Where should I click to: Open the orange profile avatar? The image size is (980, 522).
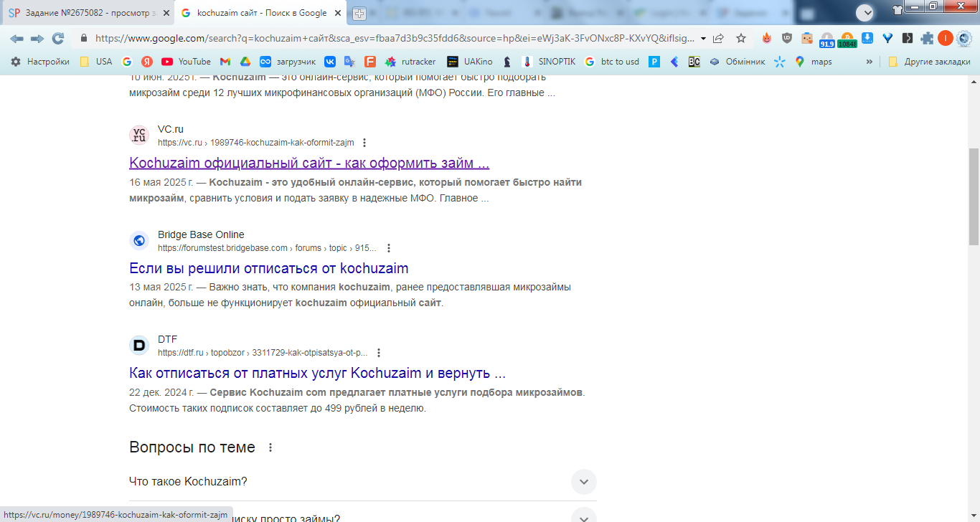click(x=946, y=39)
